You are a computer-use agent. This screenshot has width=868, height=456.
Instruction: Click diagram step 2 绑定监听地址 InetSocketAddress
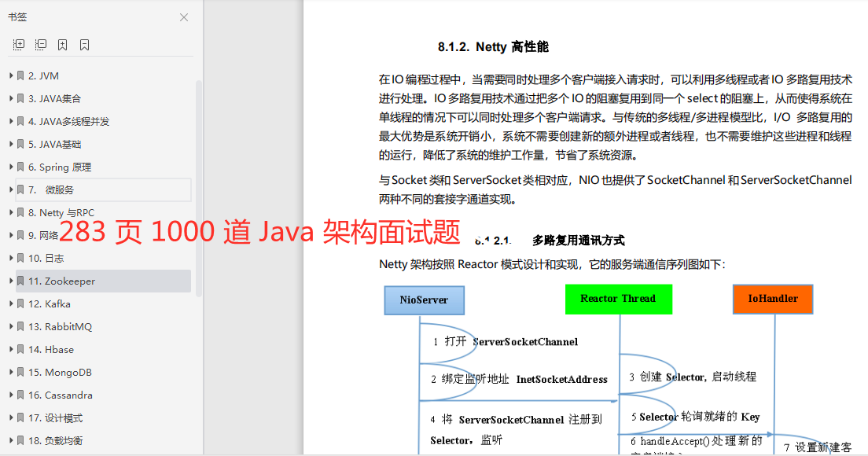tap(519, 379)
